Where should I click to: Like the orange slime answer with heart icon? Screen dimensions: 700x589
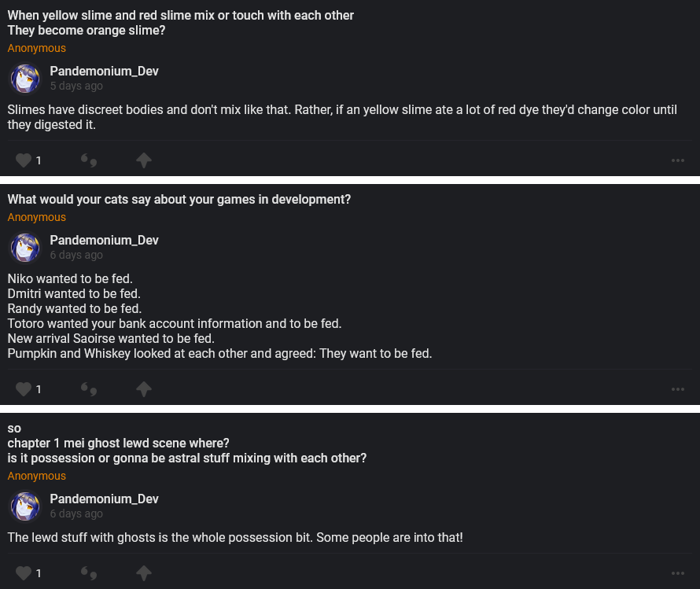click(x=24, y=160)
